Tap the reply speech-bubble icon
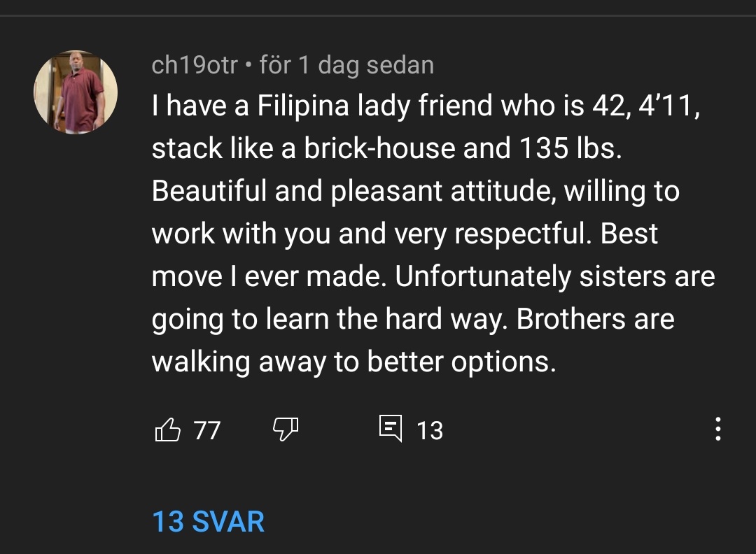The width and height of the screenshot is (756, 554). pos(391,428)
